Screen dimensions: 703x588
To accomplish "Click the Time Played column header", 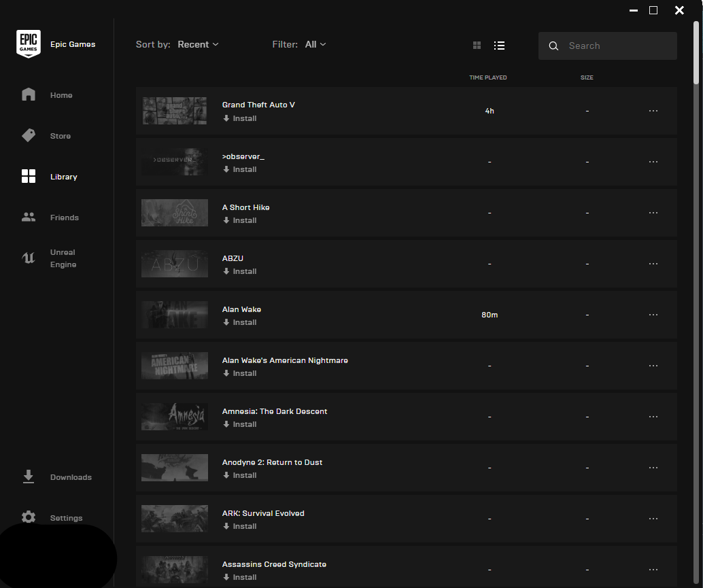I will click(x=487, y=77).
